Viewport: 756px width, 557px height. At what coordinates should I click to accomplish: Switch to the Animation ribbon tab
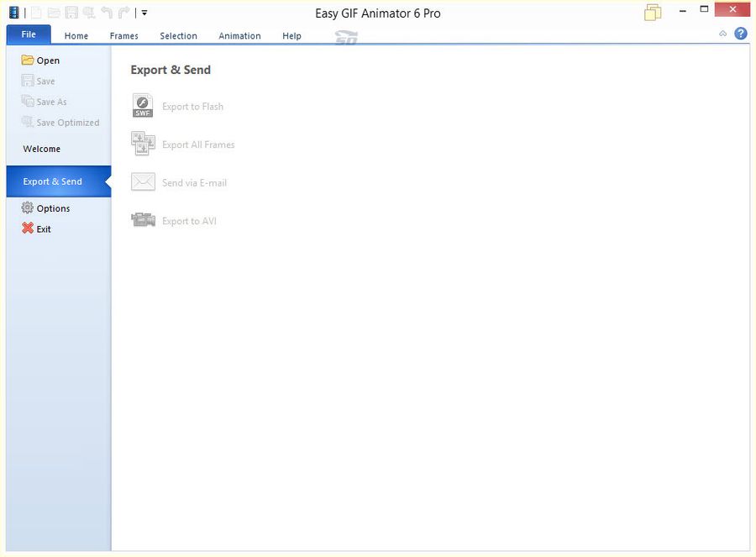[239, 35]
